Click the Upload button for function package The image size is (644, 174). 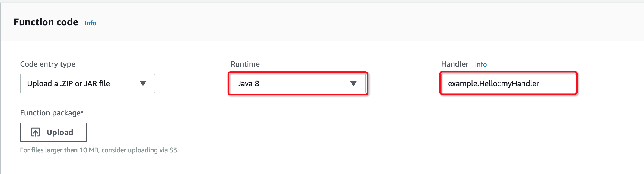click(x=53, y=132)
